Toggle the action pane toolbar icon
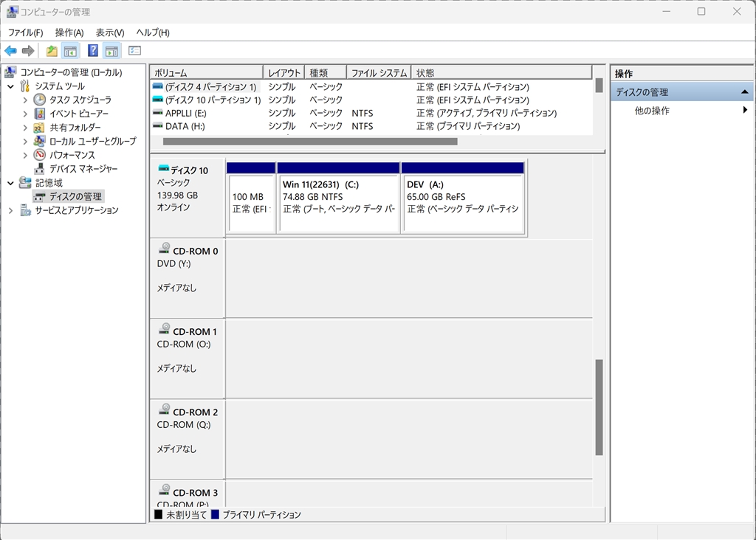This screenshot has height=540, width=756. point(112,51)
